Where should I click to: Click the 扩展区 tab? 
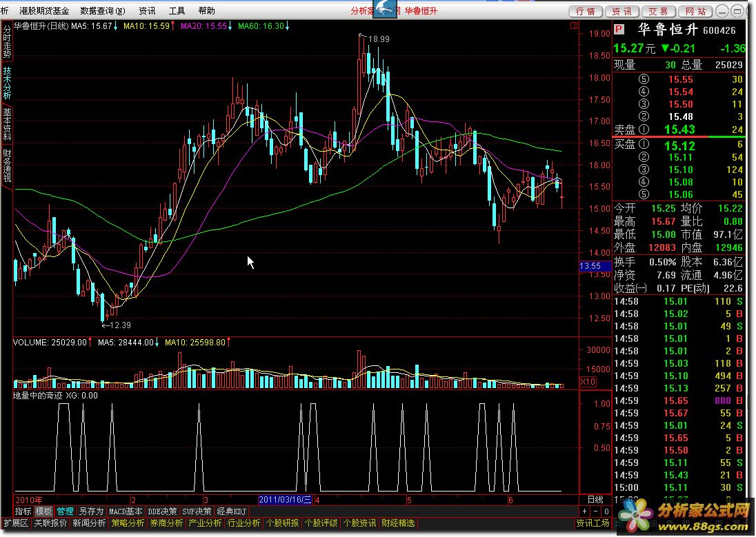point(16,523)
